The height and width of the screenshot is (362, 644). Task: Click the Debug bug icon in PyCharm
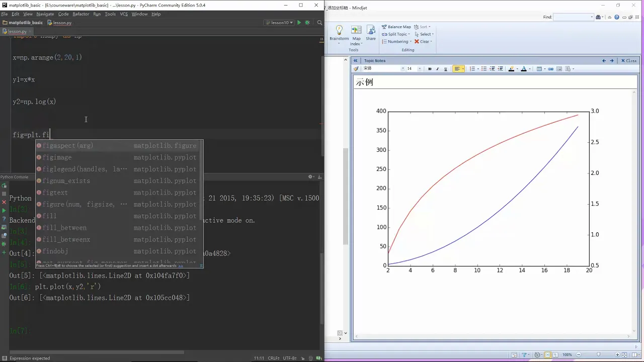point(307,23)
